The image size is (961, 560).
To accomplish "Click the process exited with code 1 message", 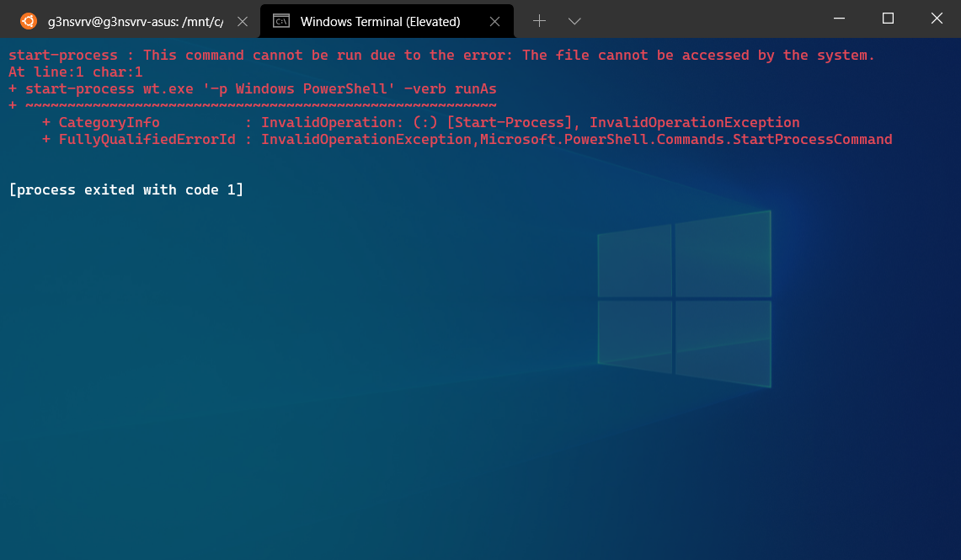I will click(126, 189).
